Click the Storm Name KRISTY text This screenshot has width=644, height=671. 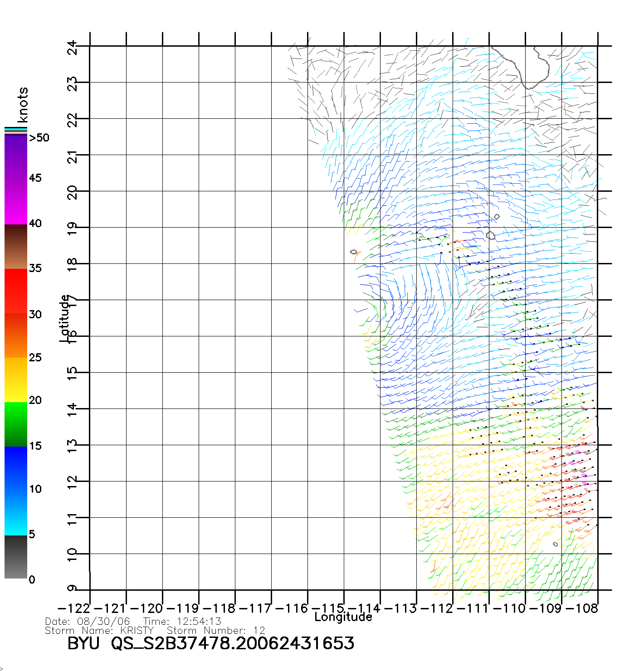click(x=99, y=631)
